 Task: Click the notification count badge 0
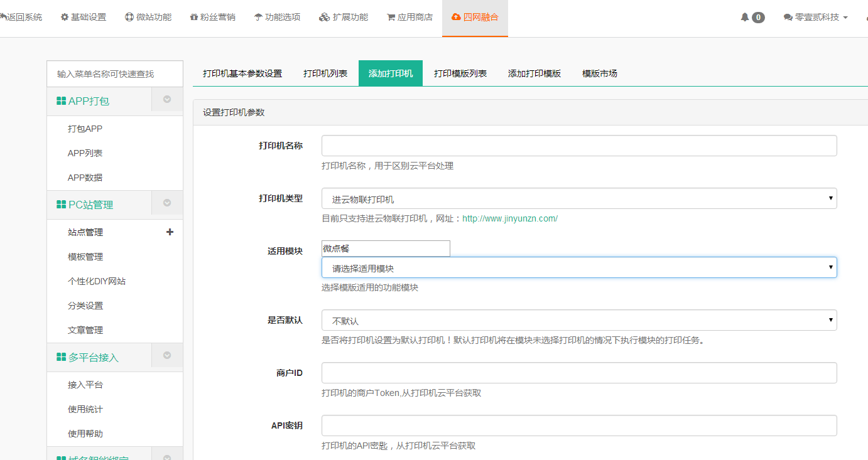(x=759, y=18)
